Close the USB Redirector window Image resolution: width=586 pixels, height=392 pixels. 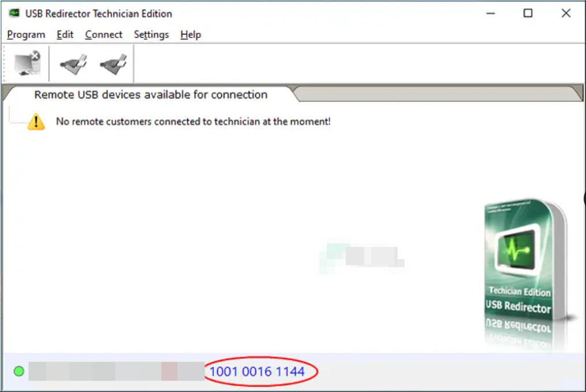(566, 13)
